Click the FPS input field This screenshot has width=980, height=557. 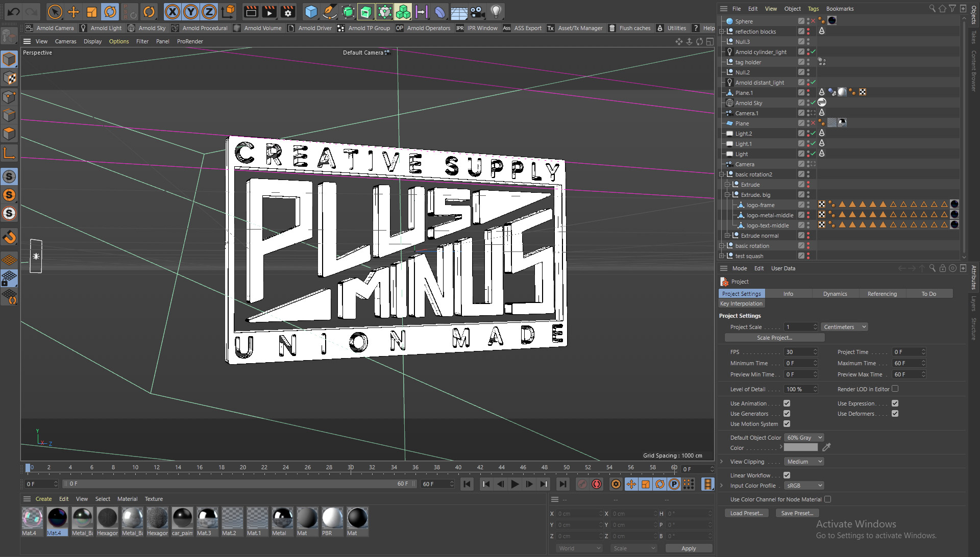point(801,352)
